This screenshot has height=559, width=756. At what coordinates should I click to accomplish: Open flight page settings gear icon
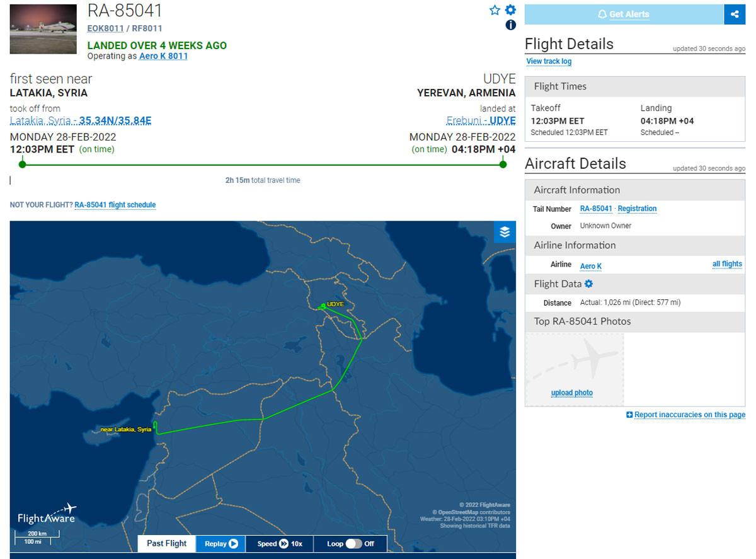pos(510,10)
